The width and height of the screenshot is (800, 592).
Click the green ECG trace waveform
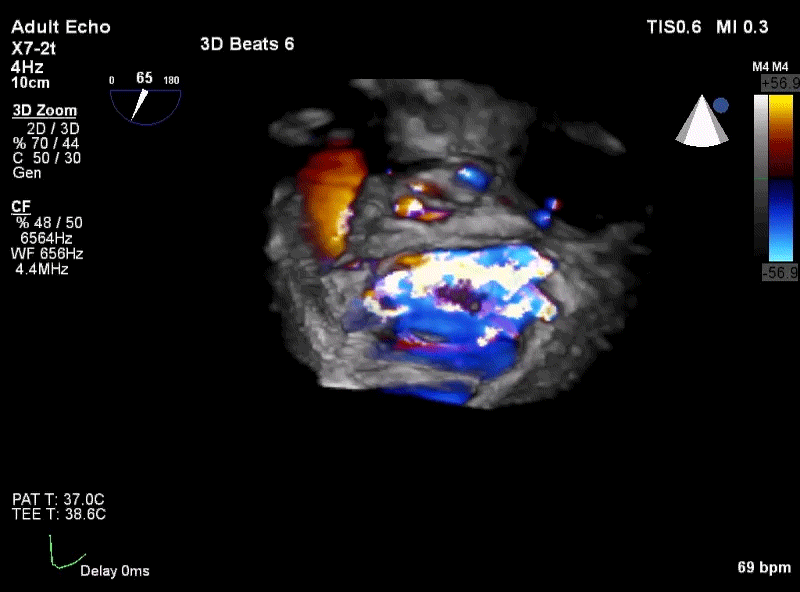tap(67, 552)
